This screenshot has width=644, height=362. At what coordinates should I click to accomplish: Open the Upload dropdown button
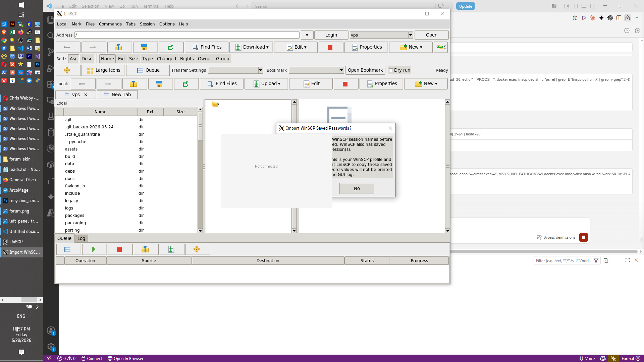coord(266,84)
